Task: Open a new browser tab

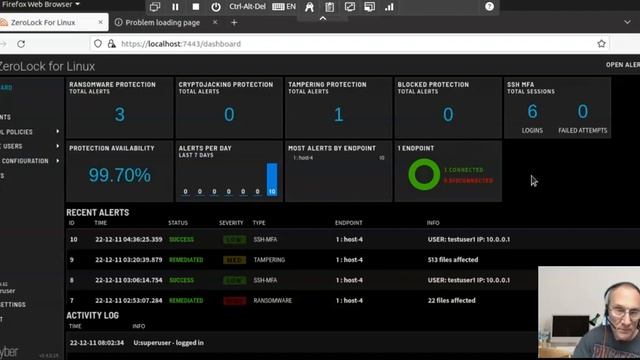Action: pos(234,22)
